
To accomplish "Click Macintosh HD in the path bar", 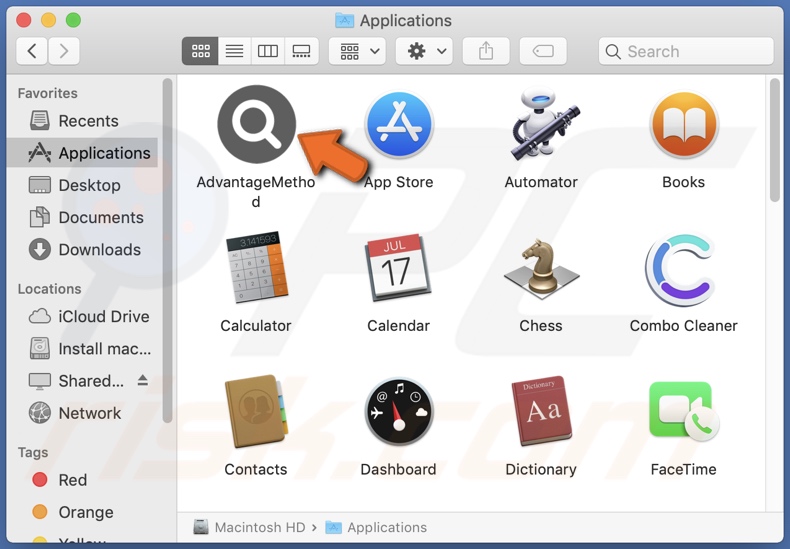I will [250, 527].
